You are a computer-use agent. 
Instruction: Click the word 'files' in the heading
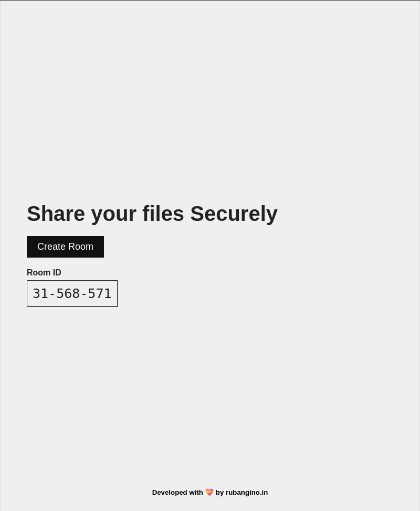[x=163, y=214]
